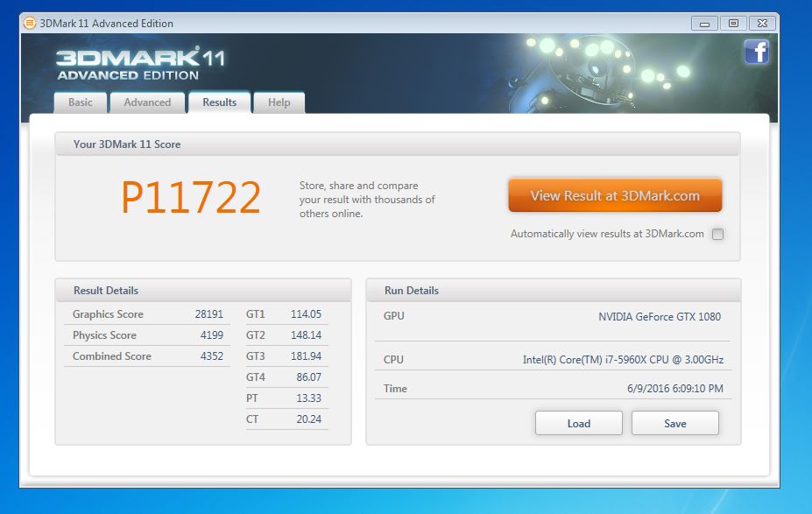The image size is (812, 514).
Task: Click the GT3 result 181.94
Action: tap(306, 356)
